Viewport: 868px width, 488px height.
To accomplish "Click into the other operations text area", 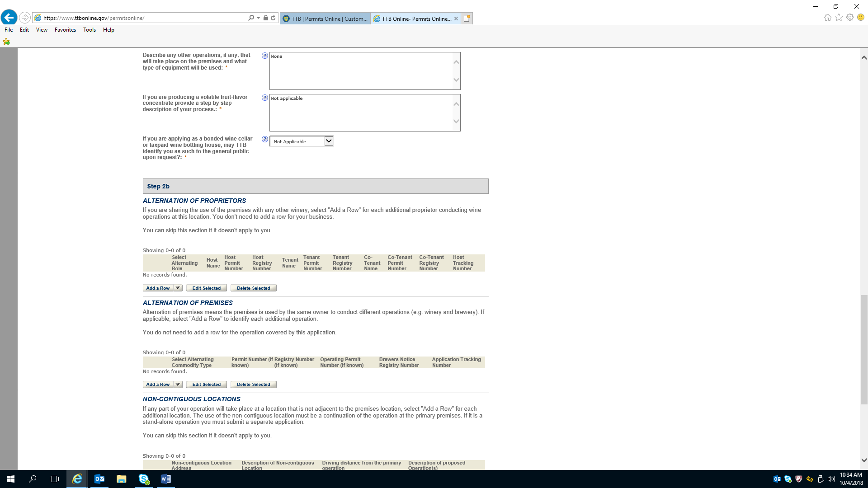I will pos(361,71).
